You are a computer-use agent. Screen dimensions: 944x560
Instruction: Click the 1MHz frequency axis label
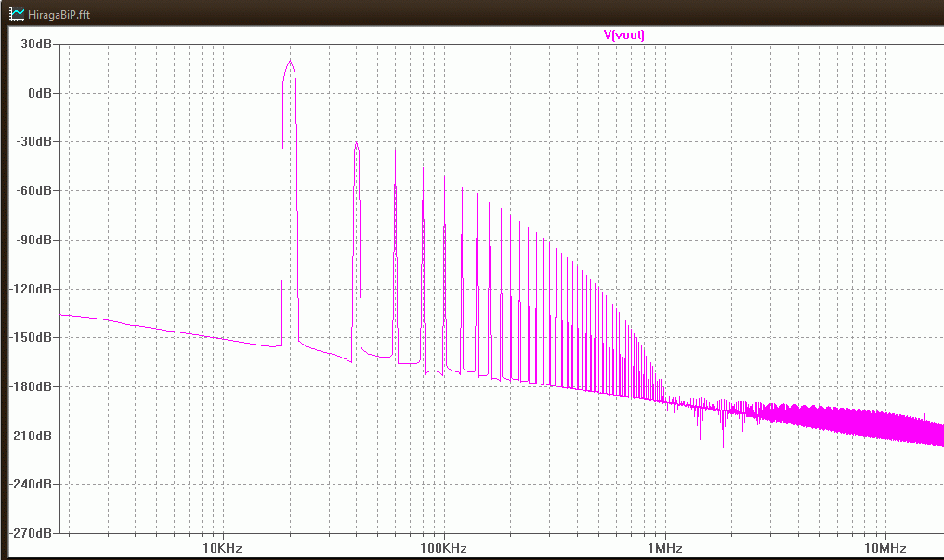click(665, 548)
